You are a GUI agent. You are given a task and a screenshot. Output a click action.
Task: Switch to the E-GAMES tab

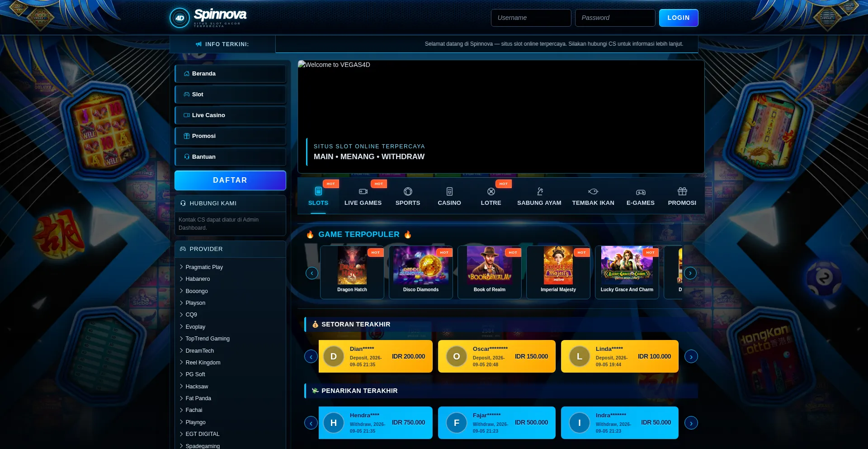(641, 197)
